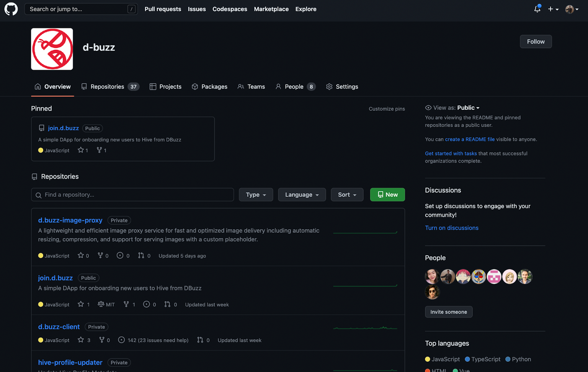The image size is (588, 372).
Task: Click Invite someone button
Action: [x=449, y=312]
